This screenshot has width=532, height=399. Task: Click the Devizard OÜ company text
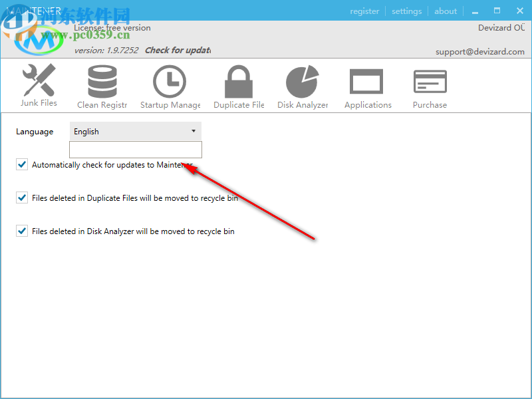(x=501, y=27)
